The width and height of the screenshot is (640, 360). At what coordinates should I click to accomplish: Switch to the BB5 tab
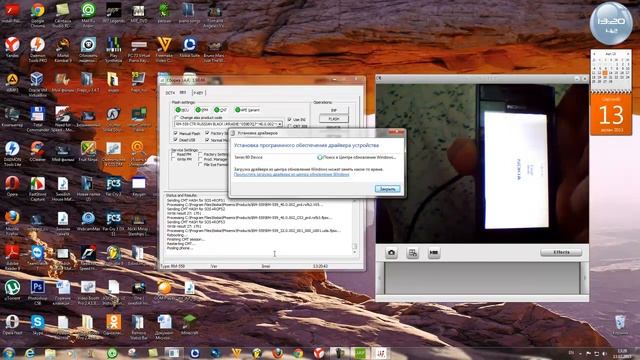click(183, 93)
